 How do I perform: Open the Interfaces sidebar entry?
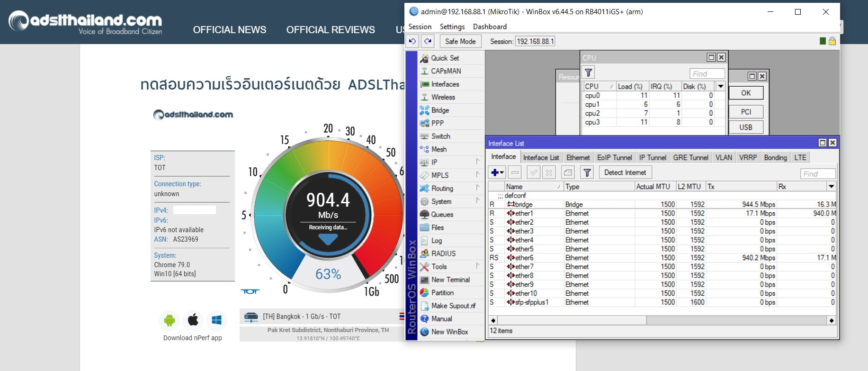click(445, 84)
